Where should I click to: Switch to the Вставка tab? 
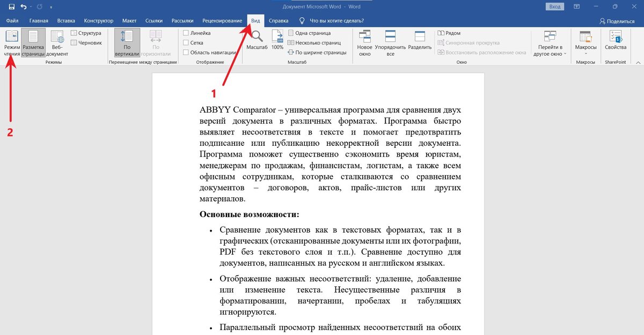[x=66, y=21]
